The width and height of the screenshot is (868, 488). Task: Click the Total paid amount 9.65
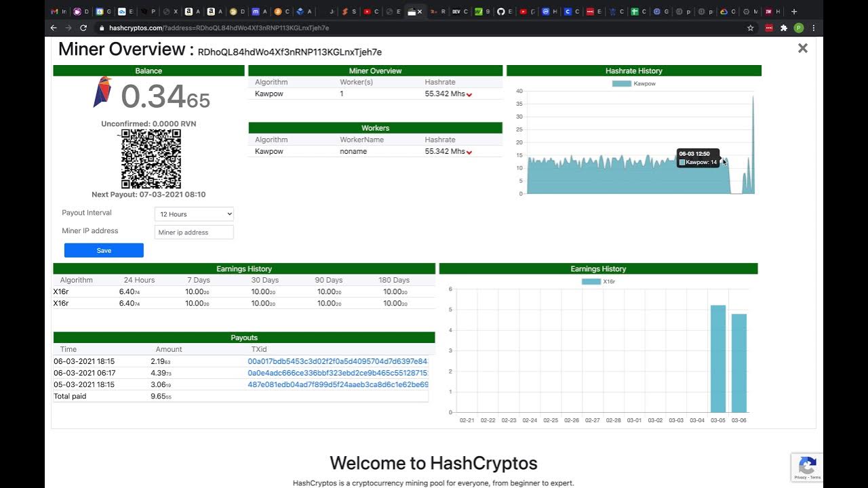[161, 396]
